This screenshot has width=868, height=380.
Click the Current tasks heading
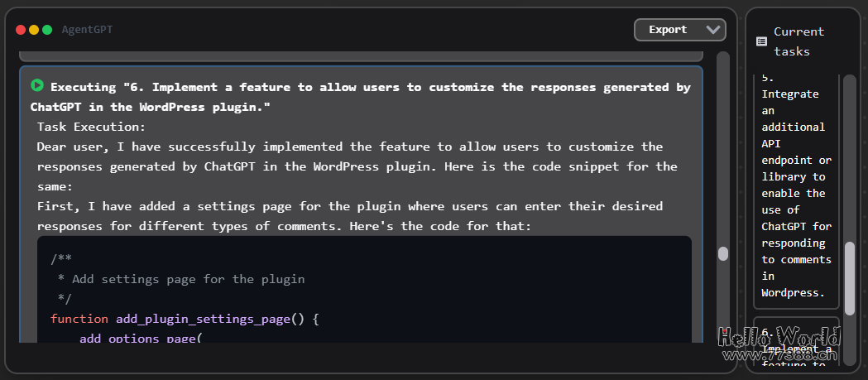[x=798, y=41]
